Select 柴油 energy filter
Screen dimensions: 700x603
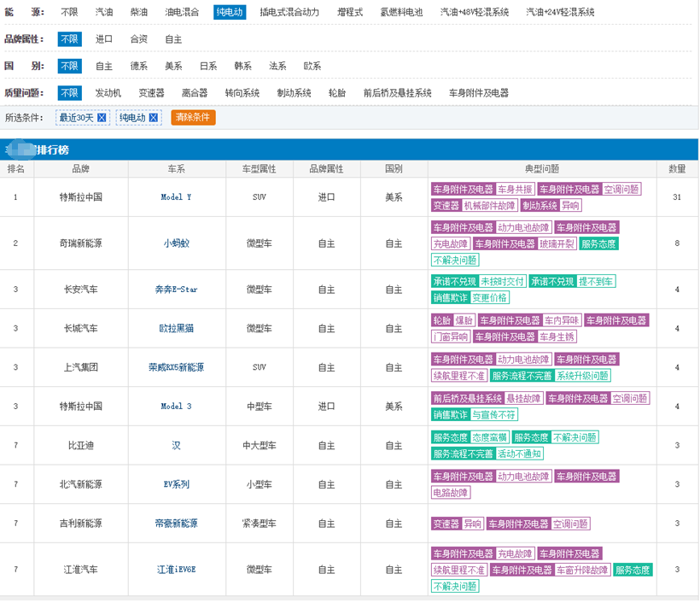point(139,12)
